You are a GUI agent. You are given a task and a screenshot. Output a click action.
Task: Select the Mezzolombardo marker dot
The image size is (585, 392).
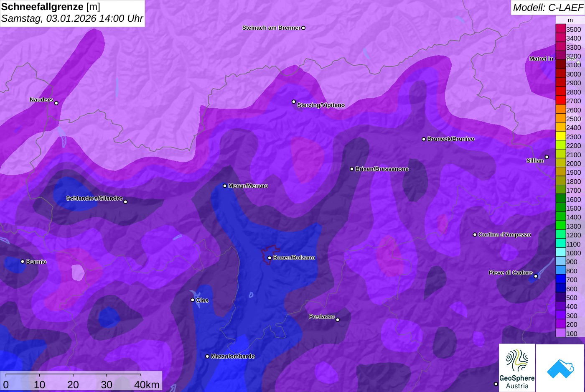207,356
